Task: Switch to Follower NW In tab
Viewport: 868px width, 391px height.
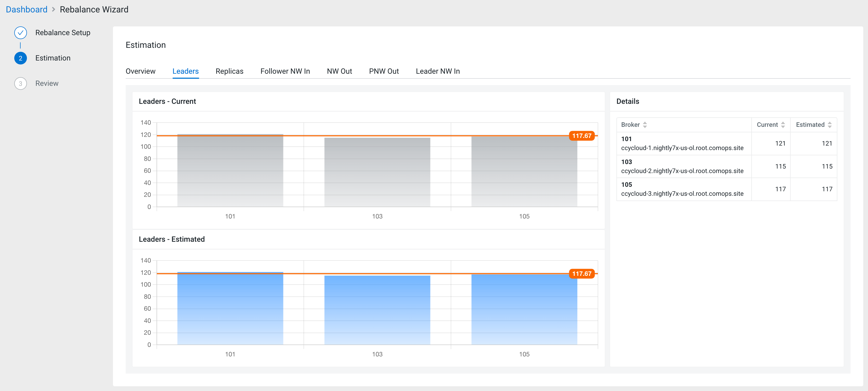Action: [x=285, y=71]
